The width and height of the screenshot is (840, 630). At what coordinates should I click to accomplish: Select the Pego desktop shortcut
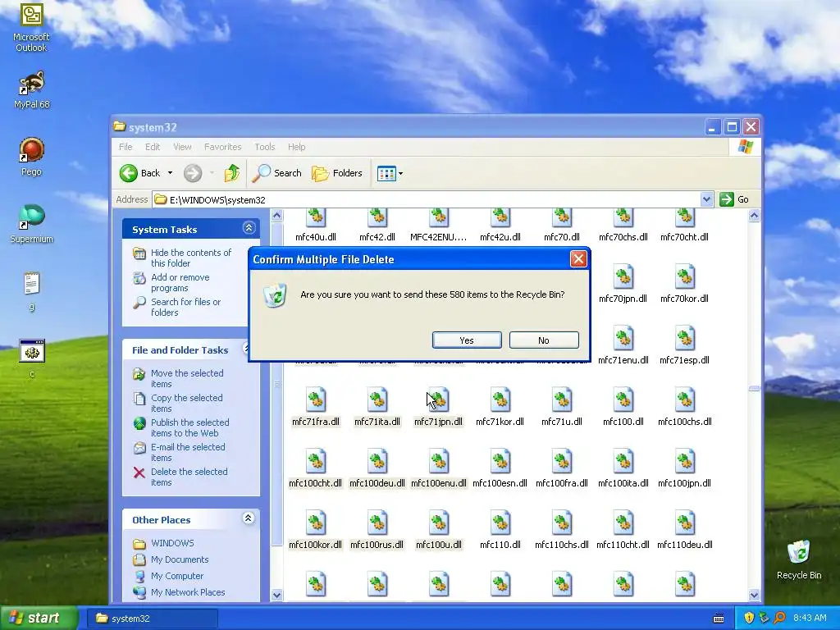click(x=31, y=157)
